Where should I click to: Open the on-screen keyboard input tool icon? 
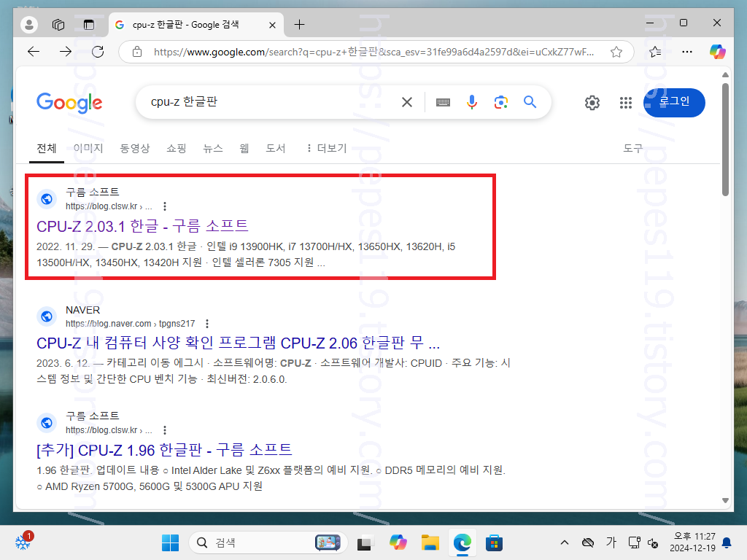click(443, 102)
